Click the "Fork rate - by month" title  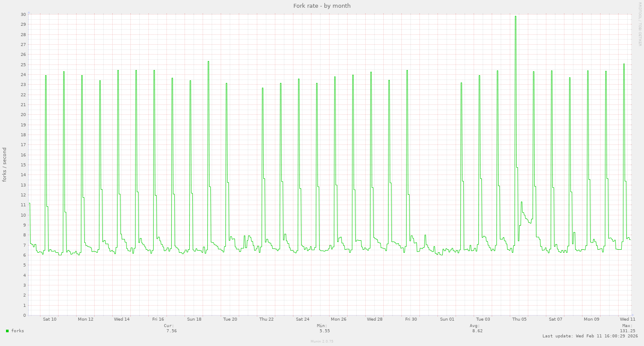[x=322, y=6]
